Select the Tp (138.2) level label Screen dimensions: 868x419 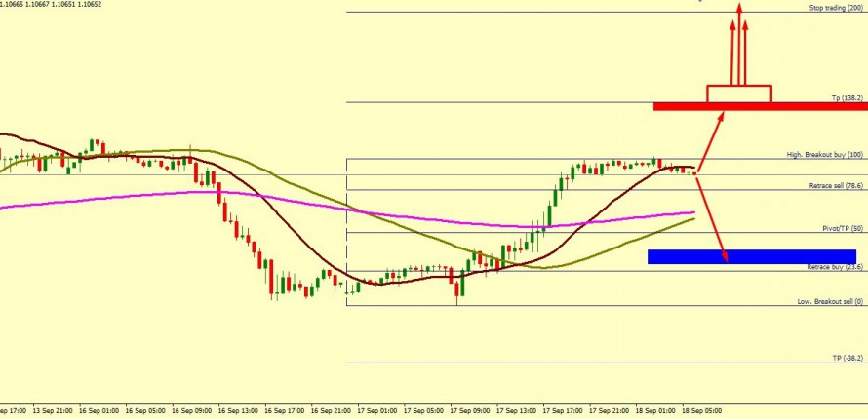click(847, 98)
